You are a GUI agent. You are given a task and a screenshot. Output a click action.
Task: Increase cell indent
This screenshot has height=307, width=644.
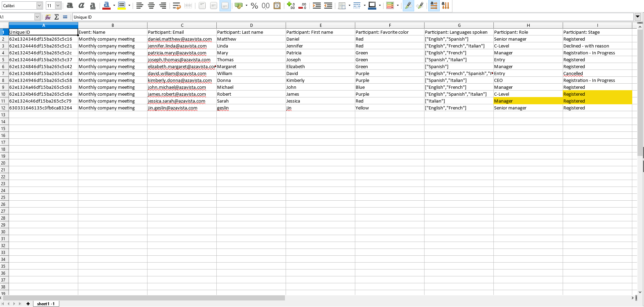tap(317, 6)
